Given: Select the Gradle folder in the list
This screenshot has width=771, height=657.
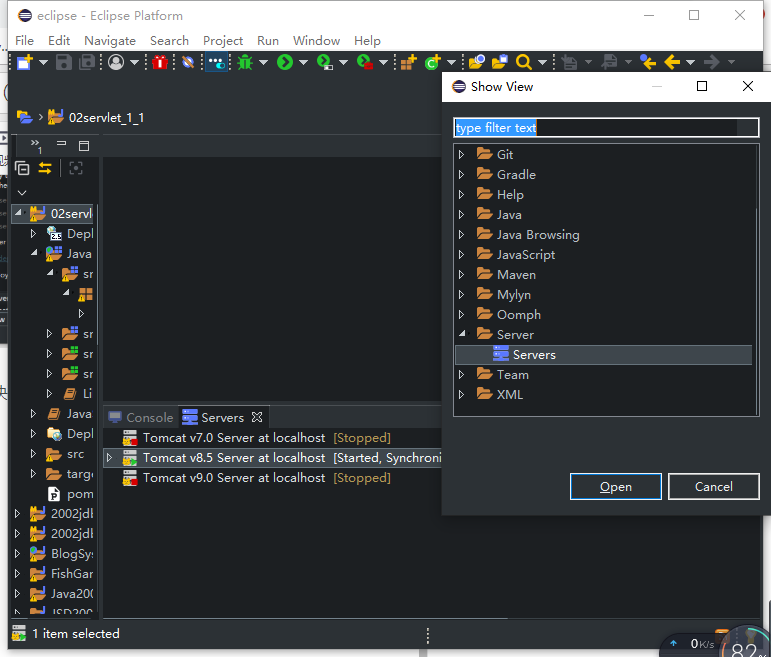Looking at the screenshot, I should pos(516,175).
